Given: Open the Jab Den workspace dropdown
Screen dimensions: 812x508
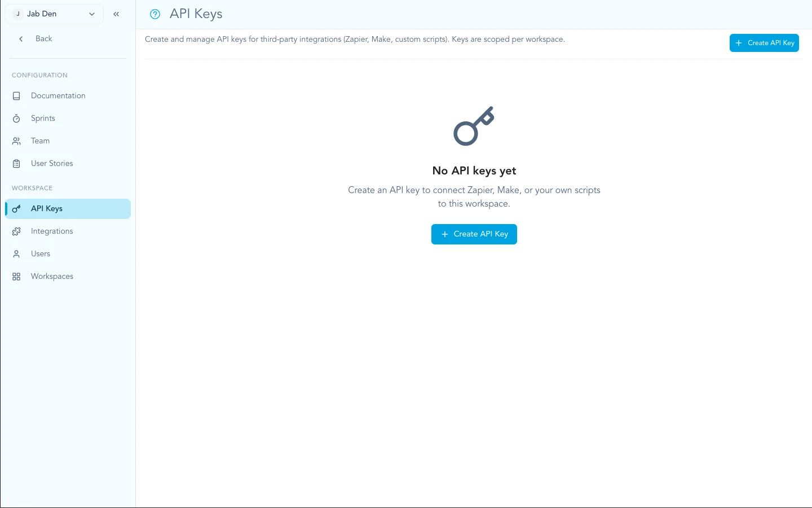Looking at the screenshot, I should 92,14.
